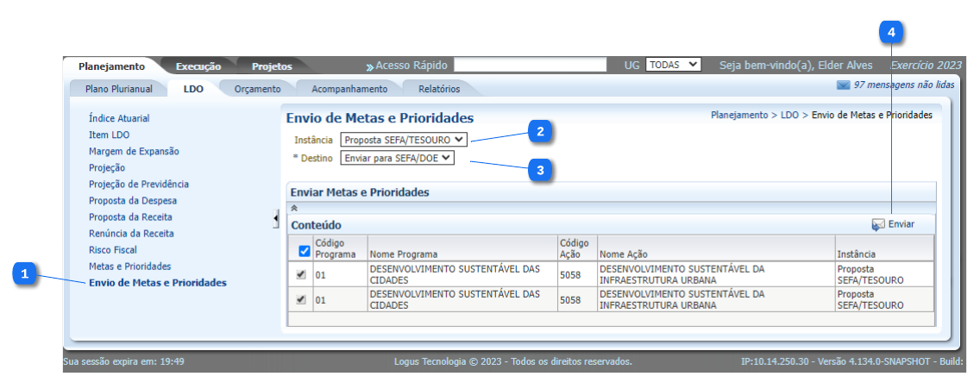This screenshot has height=389, width=980.
Task: Open the UG TODAS dropdown
Action: coord(673,65)
